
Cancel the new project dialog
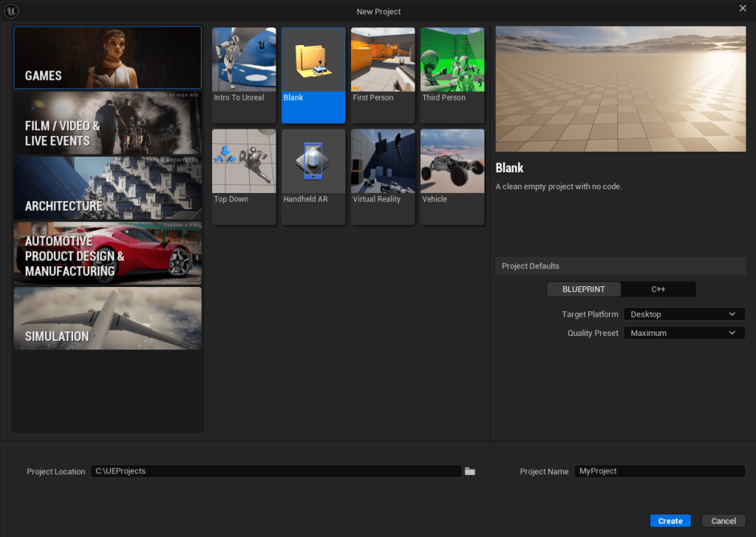723,520
